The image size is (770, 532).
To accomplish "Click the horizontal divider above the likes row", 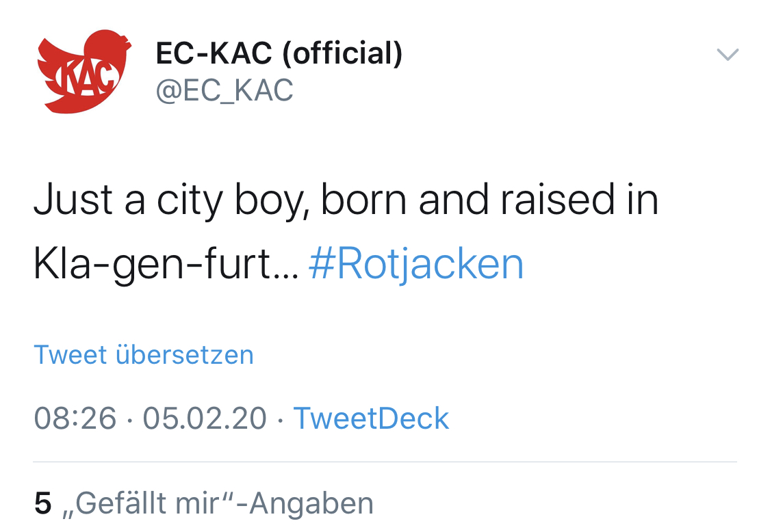I will click(x=385, y=462).
